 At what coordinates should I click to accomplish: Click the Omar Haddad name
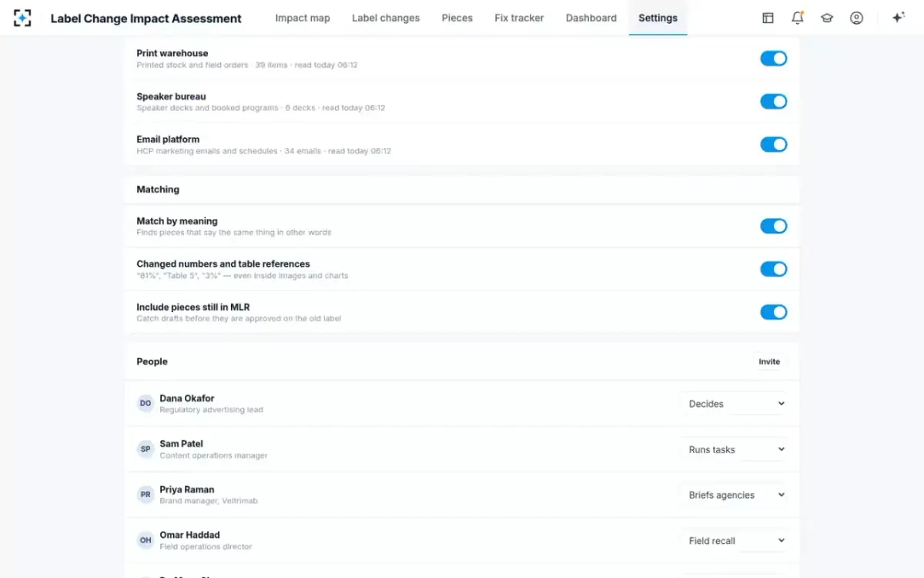[x=189, y=535]
